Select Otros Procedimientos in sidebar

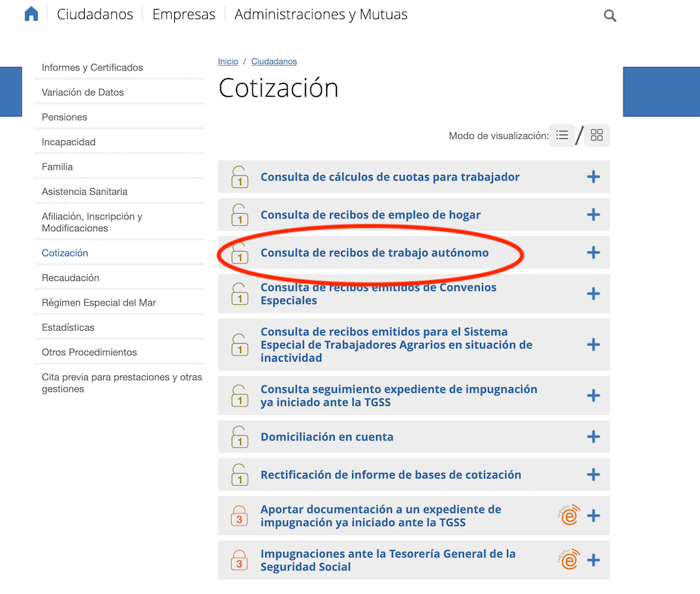click(90, 352)
